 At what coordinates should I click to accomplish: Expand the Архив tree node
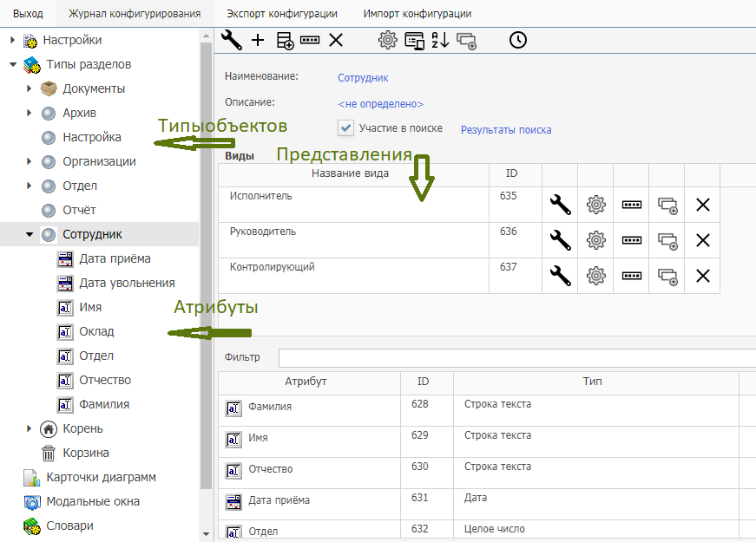(29, 113)
